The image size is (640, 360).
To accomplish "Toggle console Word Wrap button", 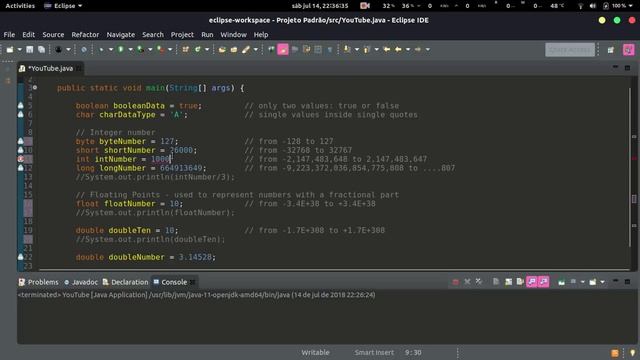I will point(520,282).
